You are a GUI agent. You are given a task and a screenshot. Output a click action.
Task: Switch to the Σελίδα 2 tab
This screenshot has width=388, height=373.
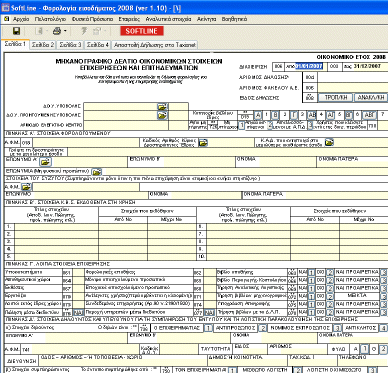tap(43, 45)
